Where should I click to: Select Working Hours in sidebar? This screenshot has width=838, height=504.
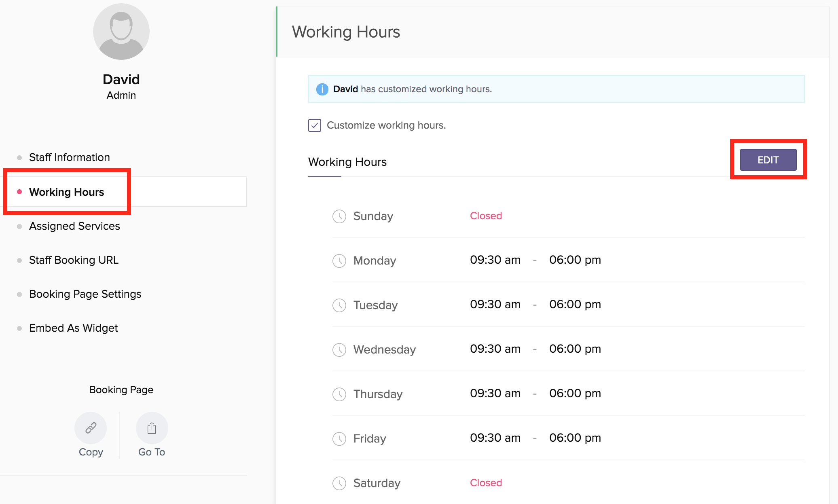pos(66,192)
